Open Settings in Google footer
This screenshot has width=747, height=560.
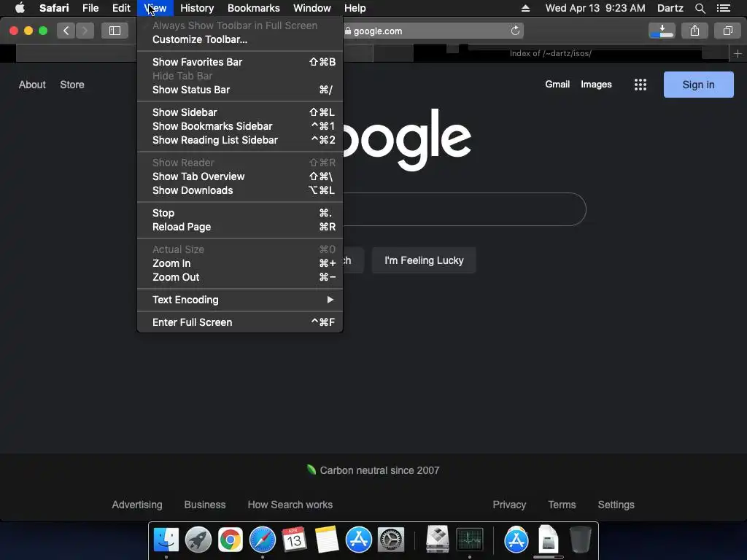click(616, 505)
